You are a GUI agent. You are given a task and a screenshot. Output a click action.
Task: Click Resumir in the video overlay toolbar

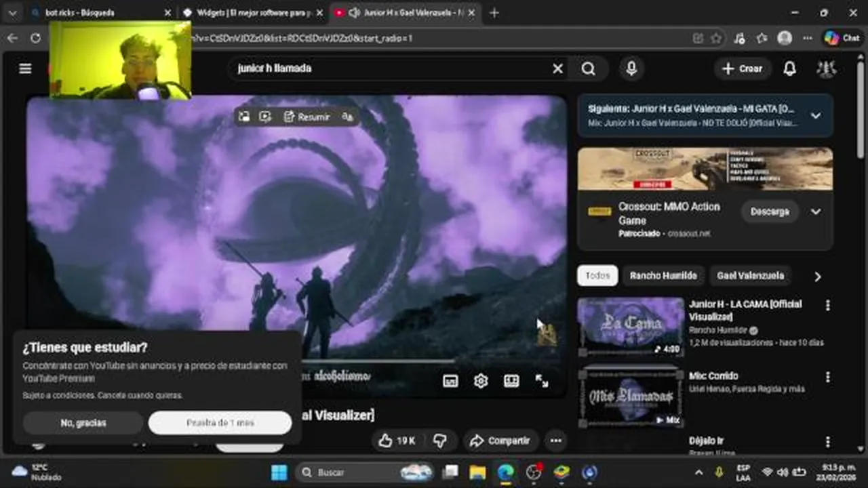tap(307, 117)
